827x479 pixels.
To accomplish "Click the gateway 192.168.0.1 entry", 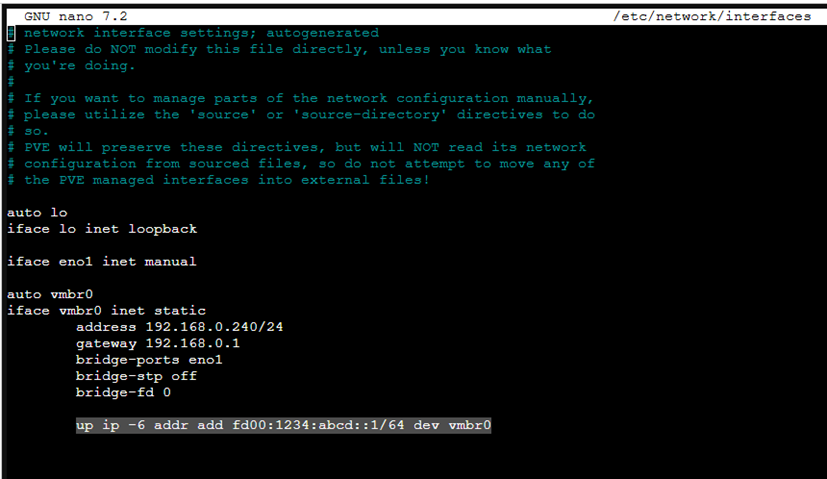I will 157,343.
